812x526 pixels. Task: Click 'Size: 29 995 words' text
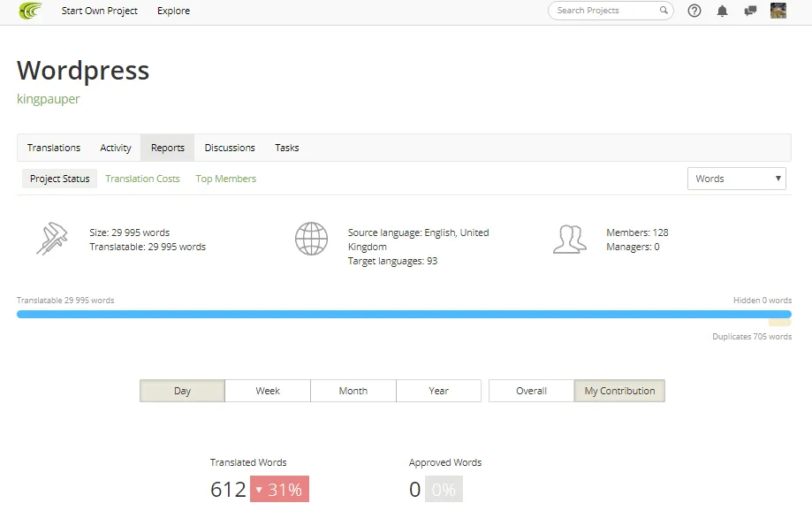[x=130, y=233]
